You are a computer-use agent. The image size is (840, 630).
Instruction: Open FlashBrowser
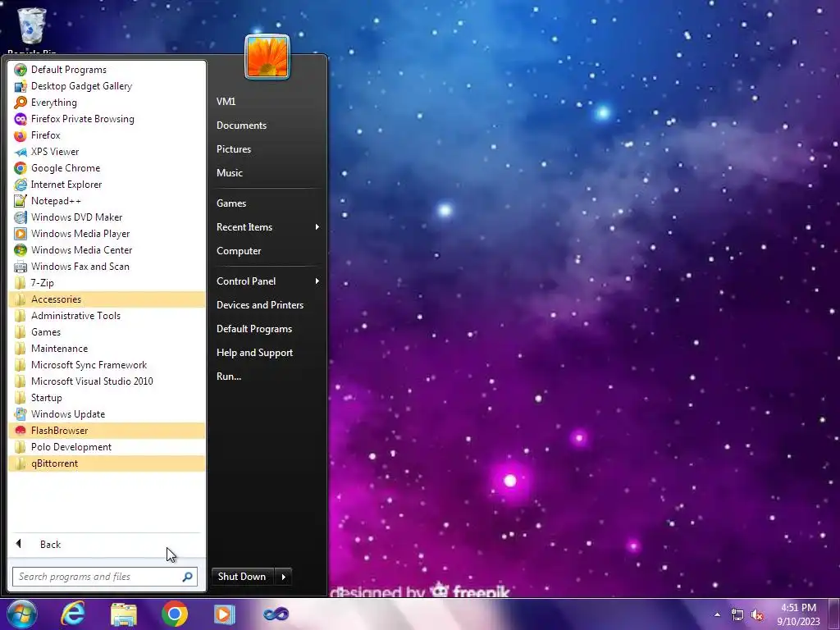tap(107, 431)
